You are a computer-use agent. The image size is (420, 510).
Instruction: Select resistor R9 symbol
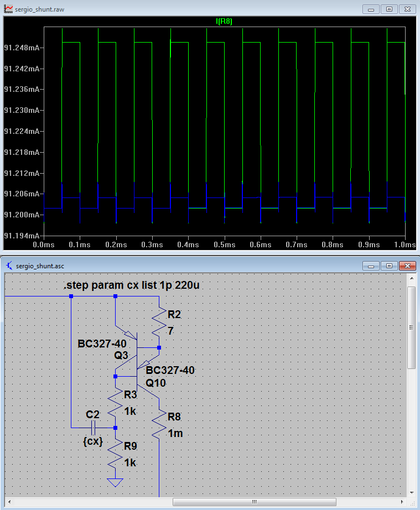click(115, 453)
